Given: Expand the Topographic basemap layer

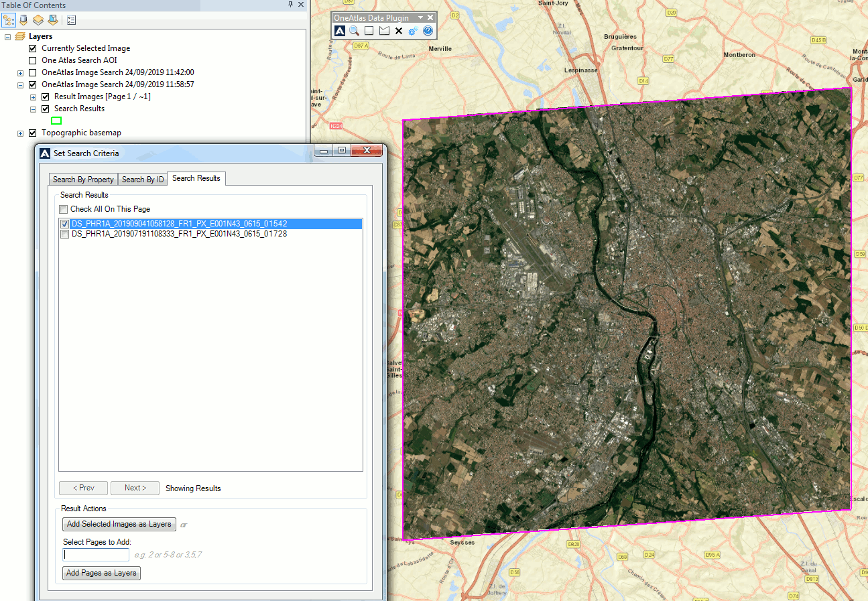Looking at the screenshot, I should 20,132.
